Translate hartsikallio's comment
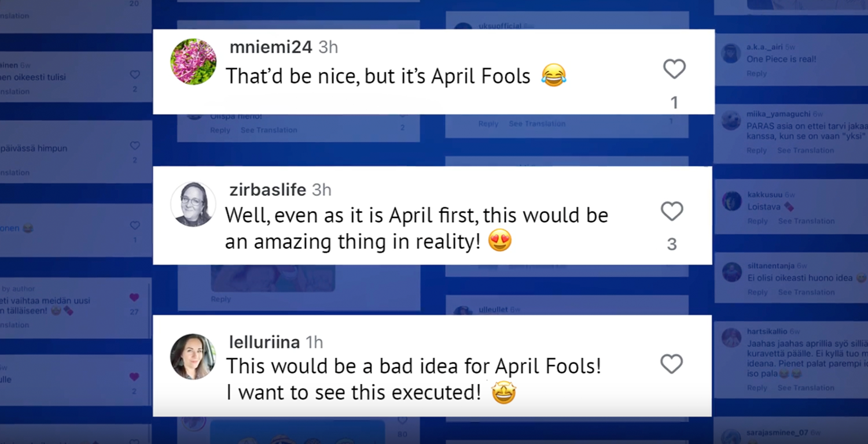Viewport: 868px width, 444px height. pos(806,388)
